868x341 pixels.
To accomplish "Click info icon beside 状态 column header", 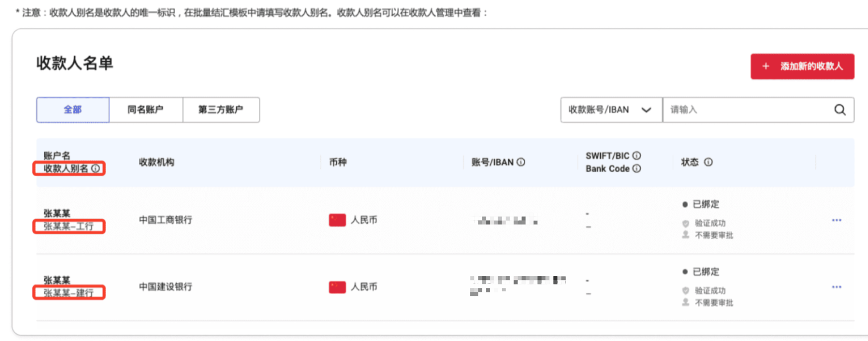I will click(708, 162).
